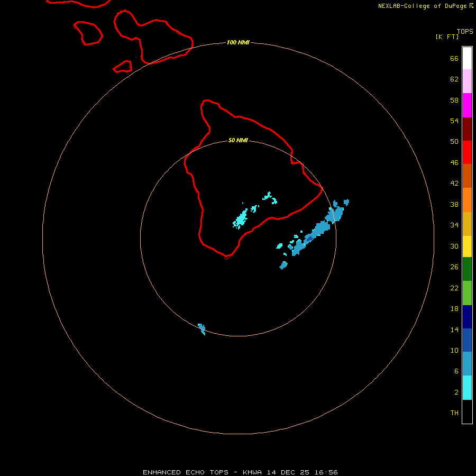Screen dimensions: 476x476
Task: Click the KHWA station identifier in caption
Action: point(252,472)
